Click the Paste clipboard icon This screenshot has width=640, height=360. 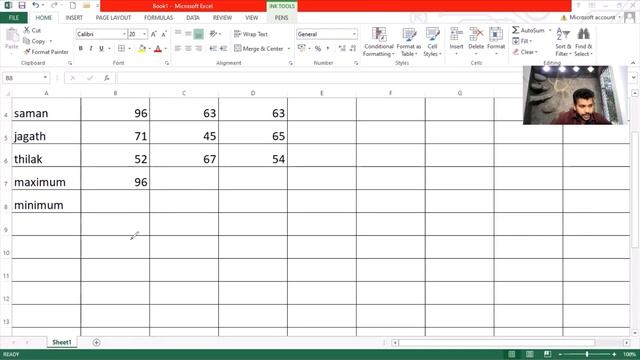11,35
